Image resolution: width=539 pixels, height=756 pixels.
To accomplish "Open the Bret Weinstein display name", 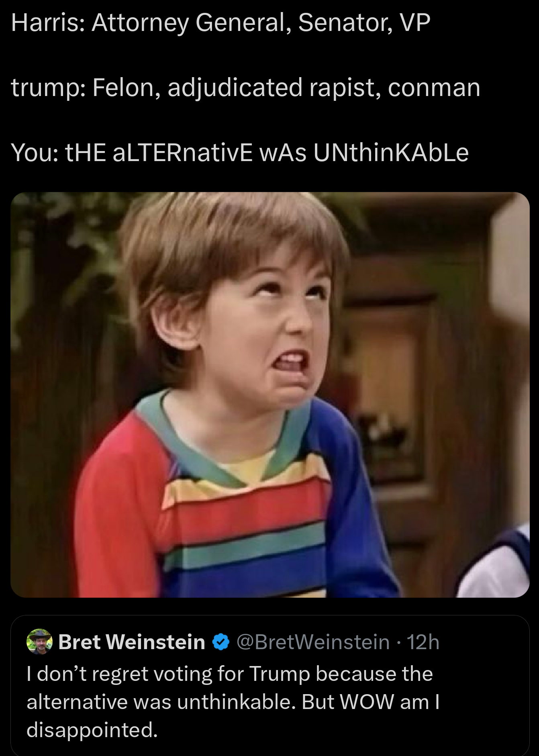I will [x=132, y=642].
